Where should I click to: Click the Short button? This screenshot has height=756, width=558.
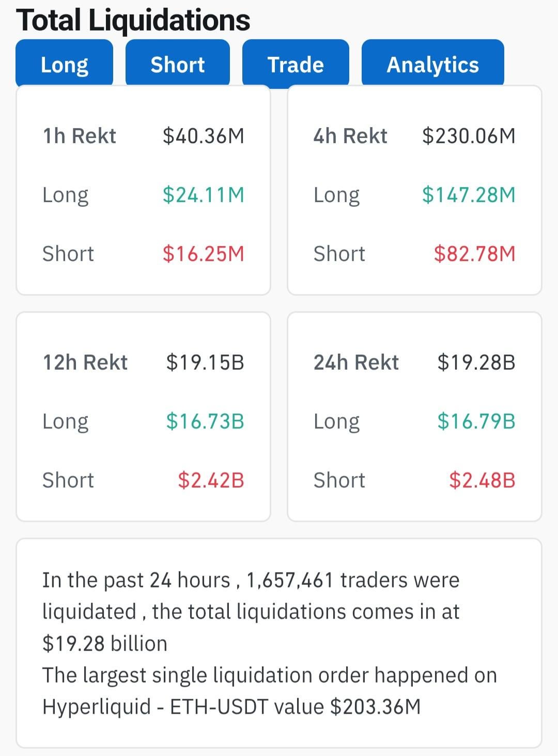[x=177, y=65]
